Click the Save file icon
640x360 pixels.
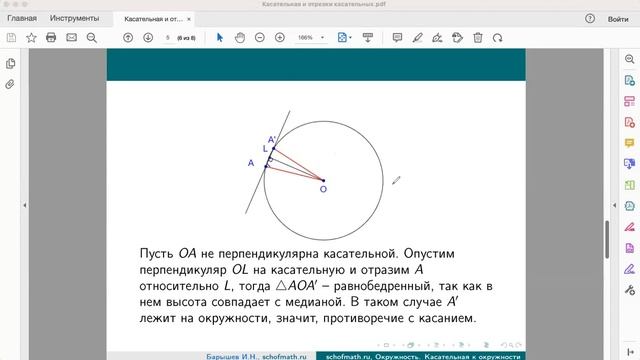tap(11, 38)
